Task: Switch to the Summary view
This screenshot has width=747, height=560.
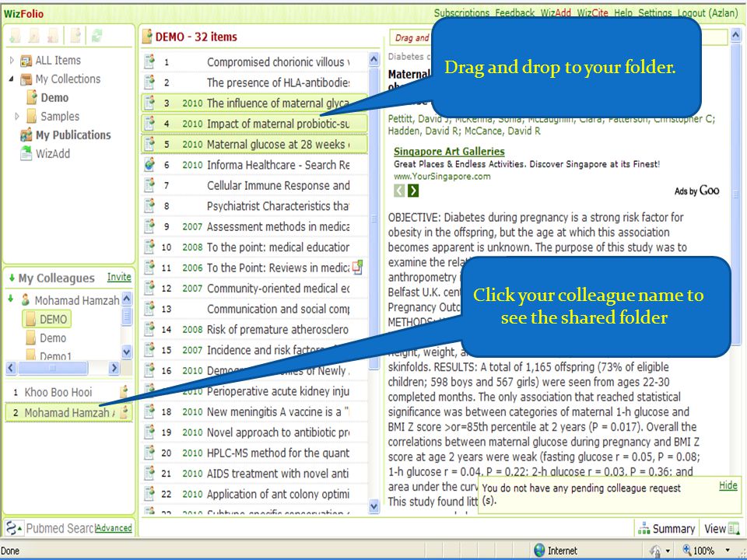Action: 667,529
